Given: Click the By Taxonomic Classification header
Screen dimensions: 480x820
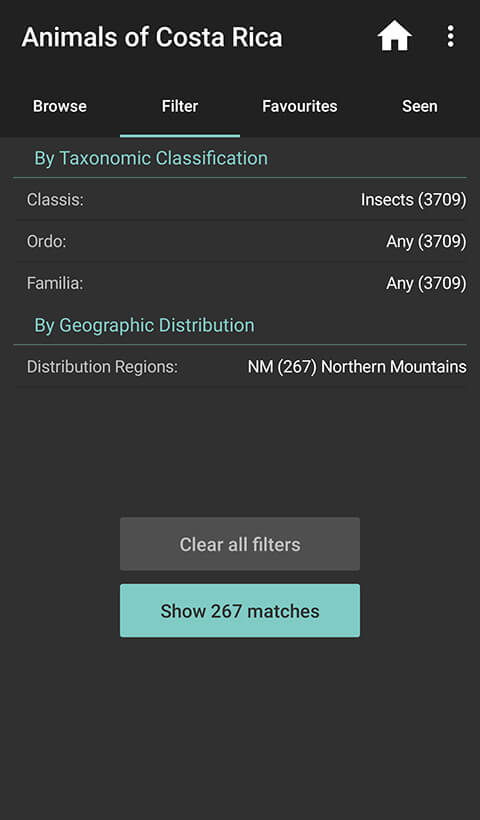Looking at the screenshot, I should 151,158.
